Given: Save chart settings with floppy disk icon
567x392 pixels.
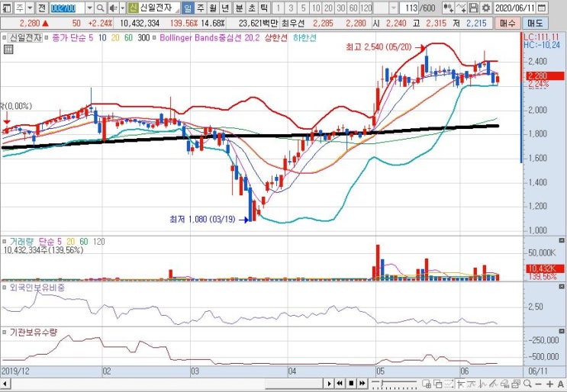Looking at the screenshot, I should pos(474,8).
